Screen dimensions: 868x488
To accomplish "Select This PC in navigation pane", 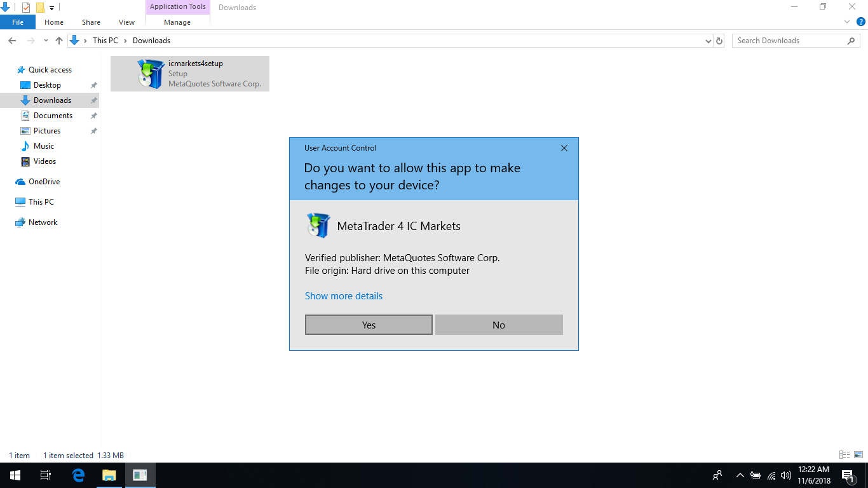I will 41,202.
